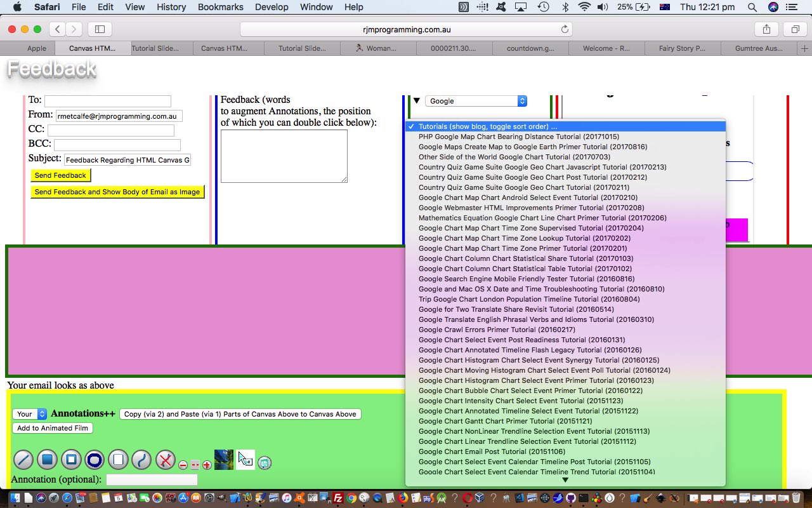This screenshot has height=508, width=812.
Task: Select the curved line tool
Action: click(x=141, y=459)
